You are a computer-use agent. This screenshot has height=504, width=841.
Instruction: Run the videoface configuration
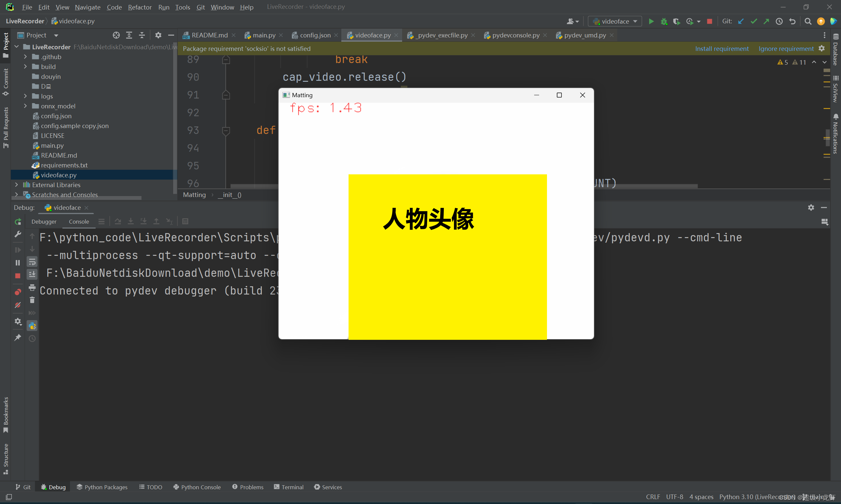coord(651,21)
